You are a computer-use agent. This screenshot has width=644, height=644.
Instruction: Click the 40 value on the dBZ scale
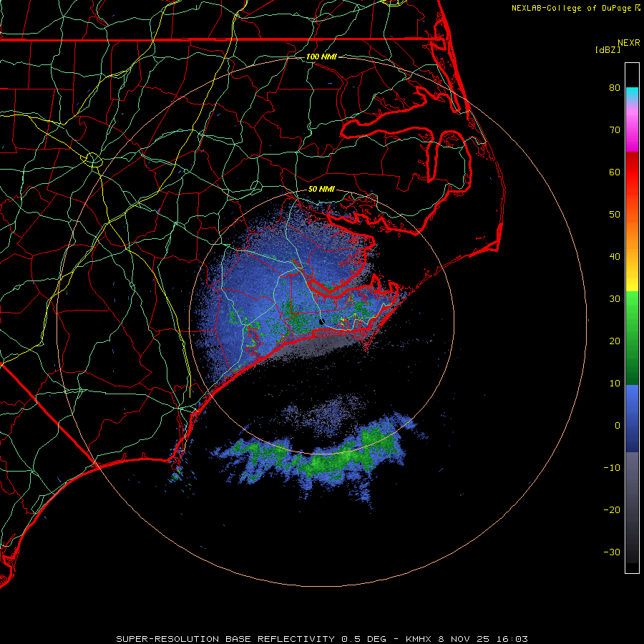615,257
